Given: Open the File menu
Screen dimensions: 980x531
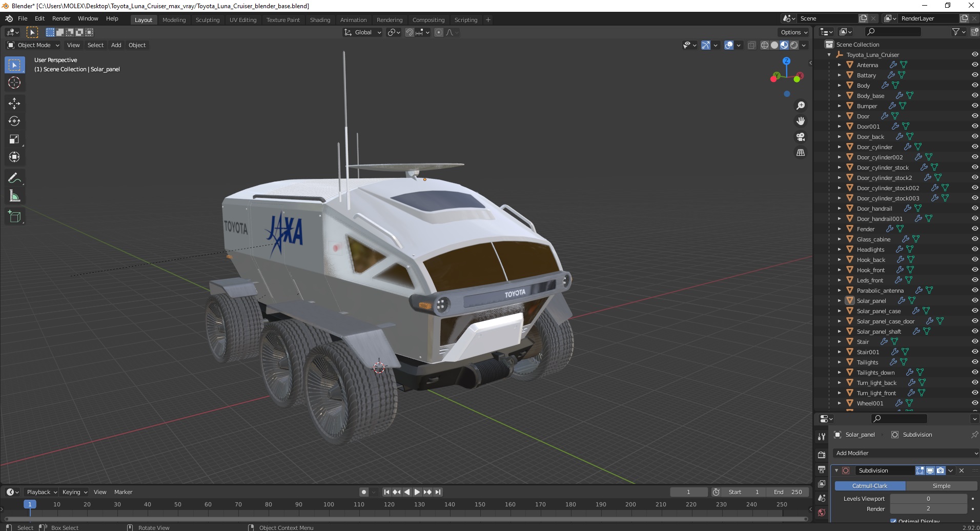Looking at the screenshot, I should pyautogui.click(x=23, y=18).
